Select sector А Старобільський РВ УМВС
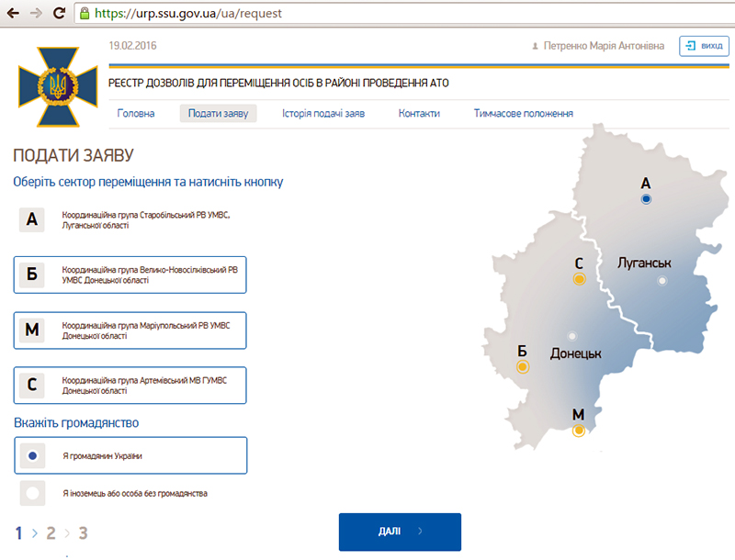Image resolution: width=735 pixels, height=560 pixels. 130,220
